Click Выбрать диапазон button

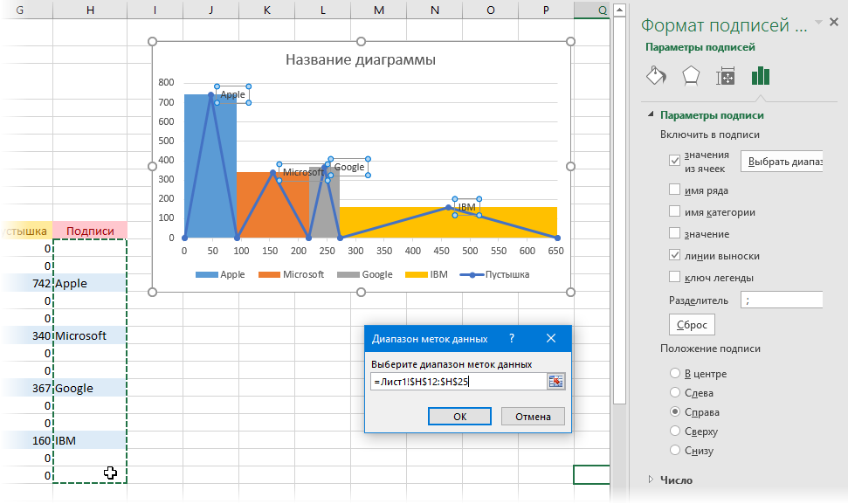782,161
